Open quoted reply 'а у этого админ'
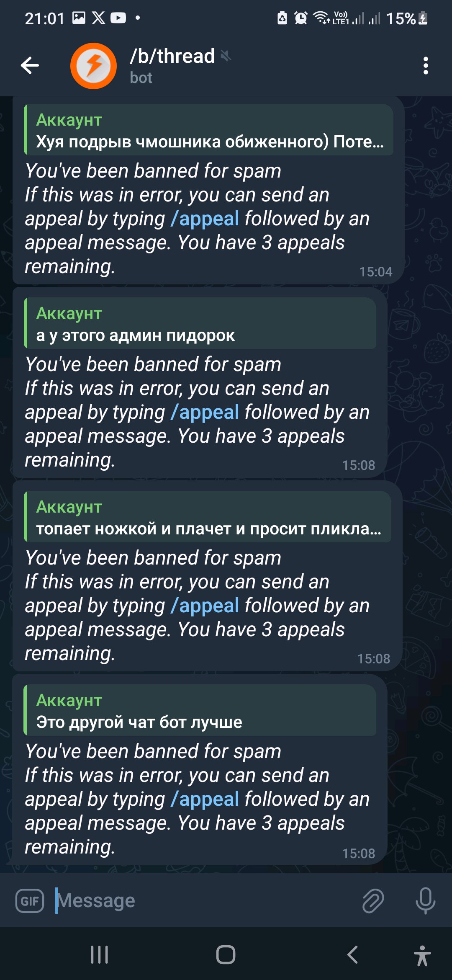This screenshot has height=980, width=452. click(200, 323)
